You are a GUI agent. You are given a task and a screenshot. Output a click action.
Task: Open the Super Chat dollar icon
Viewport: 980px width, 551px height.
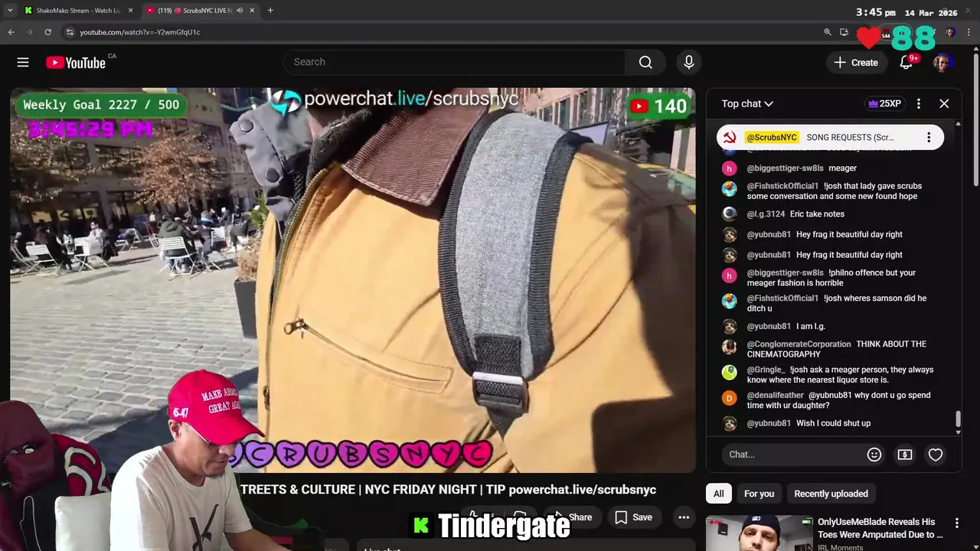[905, 455]
